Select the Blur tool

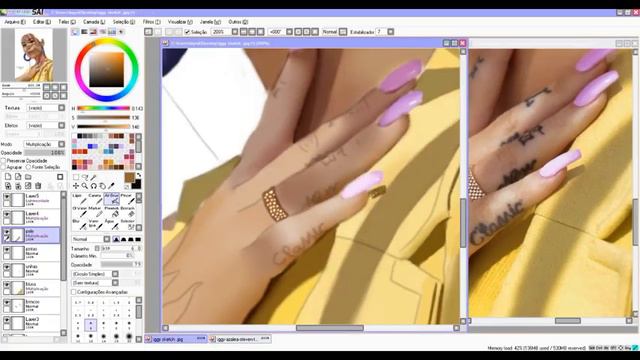79,224
